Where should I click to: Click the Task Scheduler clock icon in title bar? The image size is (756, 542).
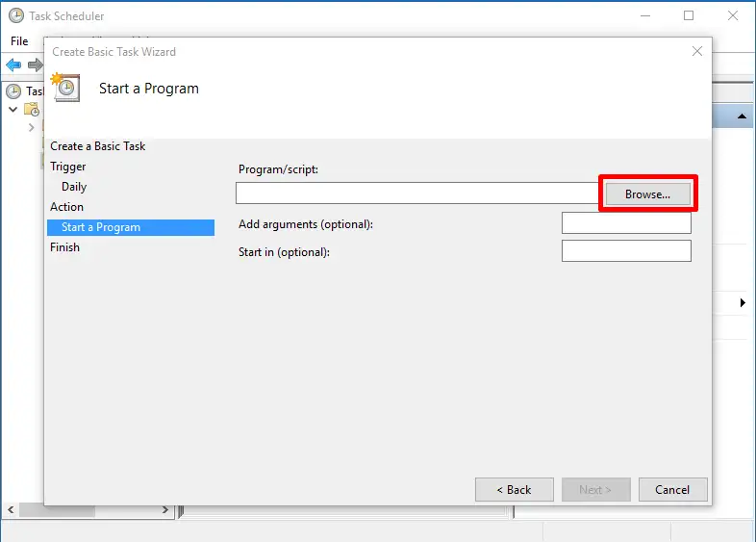15,15
